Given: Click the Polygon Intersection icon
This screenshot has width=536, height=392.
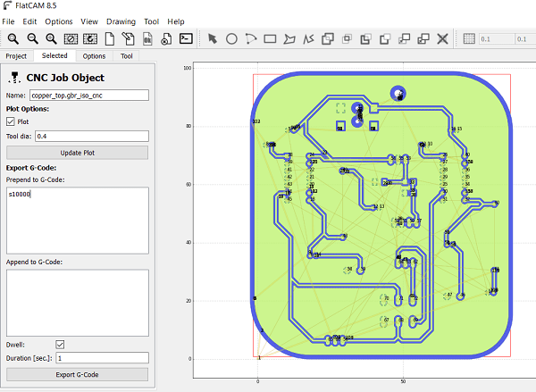Looking at the screenshot, I should click(x=347, y=38).
